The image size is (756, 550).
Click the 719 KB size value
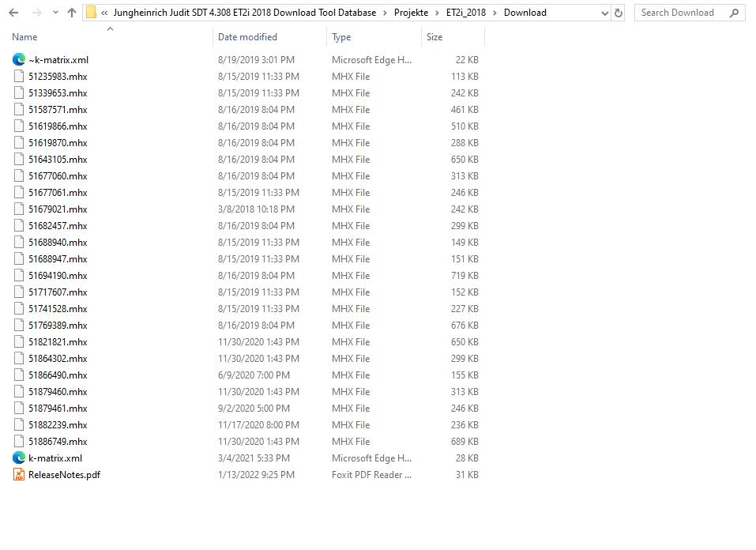coord(465,276)
